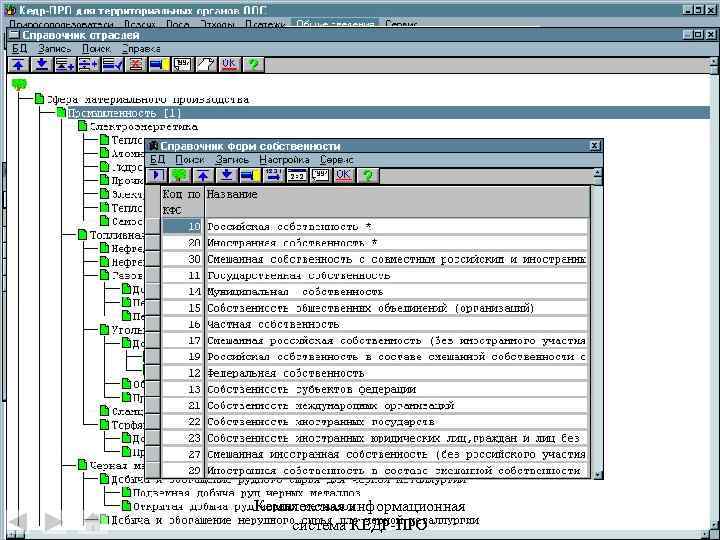Open Настройка menu in ownership forms window
The image size is (720, 540).
pyautogui.click(x=285, y=160)
